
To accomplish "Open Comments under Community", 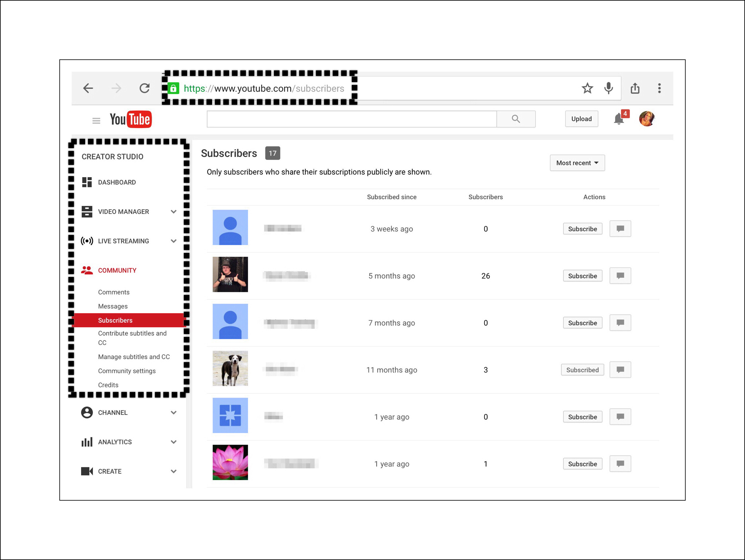I will pyautogui.click(x=113, y=292).
